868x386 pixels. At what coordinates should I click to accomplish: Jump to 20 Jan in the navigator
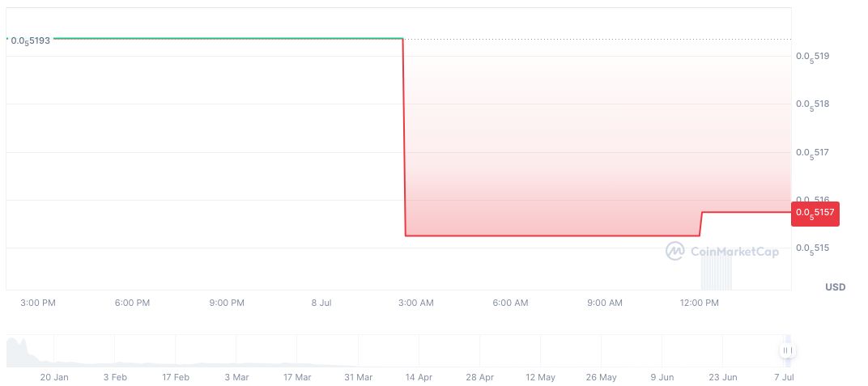pyautogui.click(x=55, y=377)
